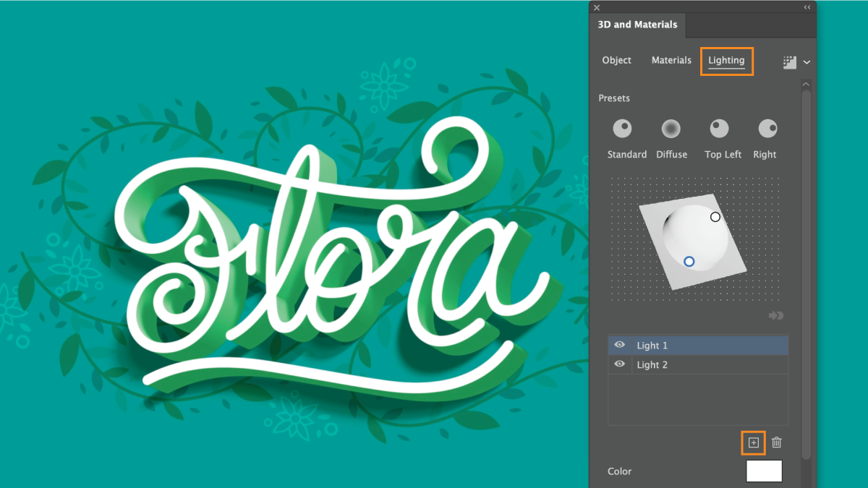Open the Materials tab
Viewport: 868px width, 488px height.
(x=671, y=61)
